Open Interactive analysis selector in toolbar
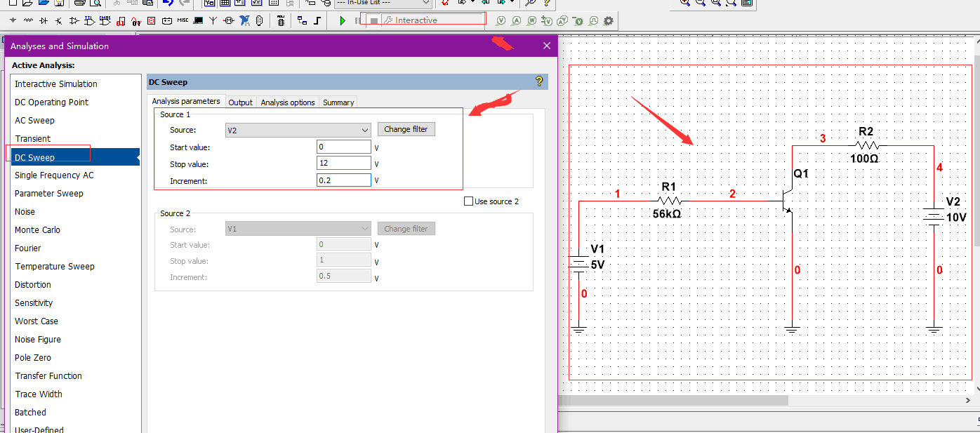The height and width of the screenshot is (433, 980). point(433,20)
